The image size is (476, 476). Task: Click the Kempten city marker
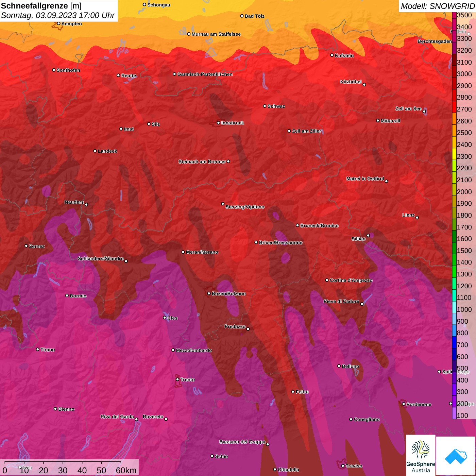pos(58,23)
